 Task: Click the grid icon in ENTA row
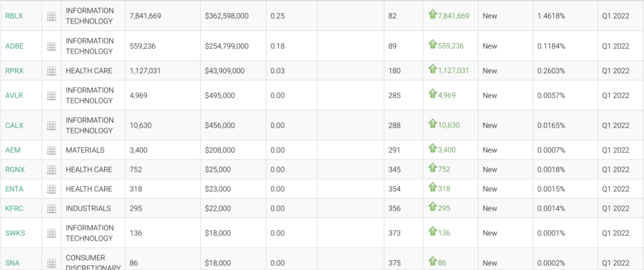(51, 190)
